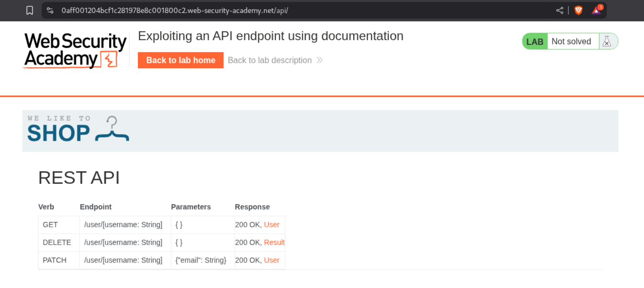
Task: Open the Back to lab description link
Action: click(269, 60)
